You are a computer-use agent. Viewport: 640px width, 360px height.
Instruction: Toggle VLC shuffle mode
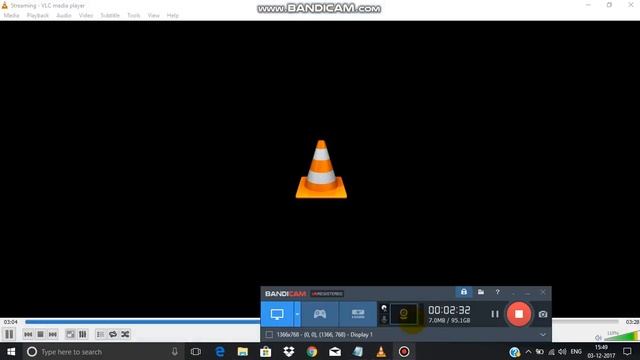pos(125,334)
